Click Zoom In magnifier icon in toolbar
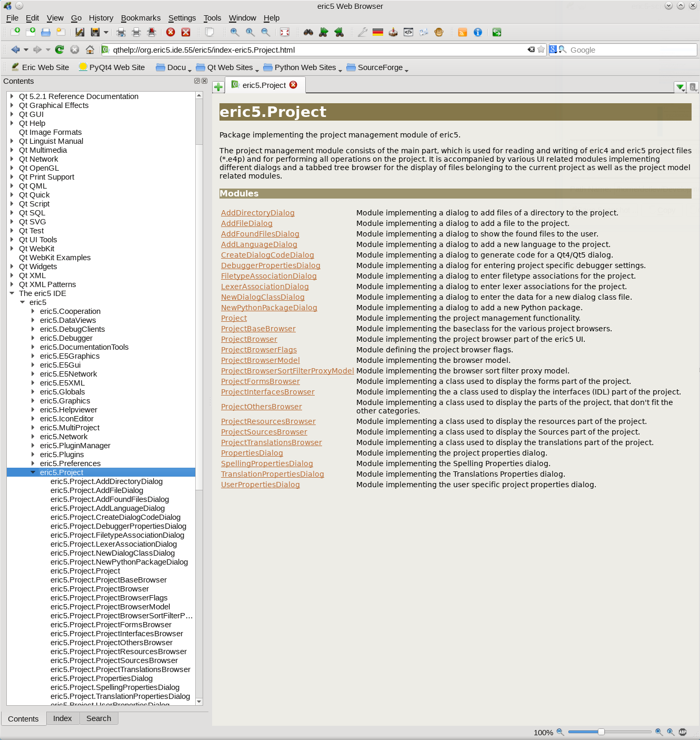Image resolution: width=700 pixels, height=740 pixels. pyautogui.click(x=235, y=32)
